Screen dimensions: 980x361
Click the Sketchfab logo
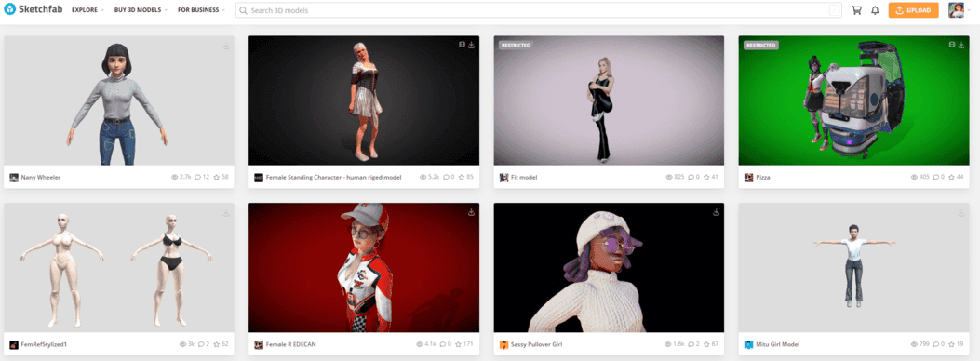pos(34,9)
